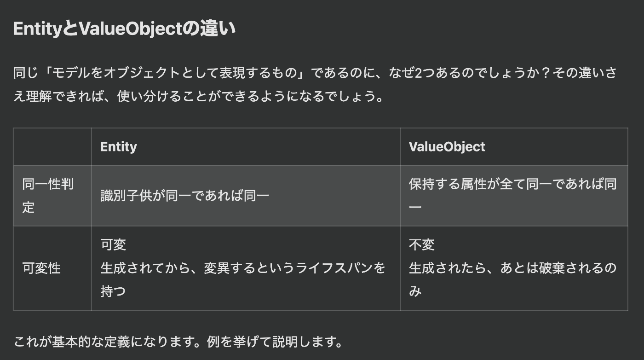Click the closing sentence これが基本的な定義になります
The width and height of the screenshot is (644, 360).
pyautogui.click(x=109, y=342)
